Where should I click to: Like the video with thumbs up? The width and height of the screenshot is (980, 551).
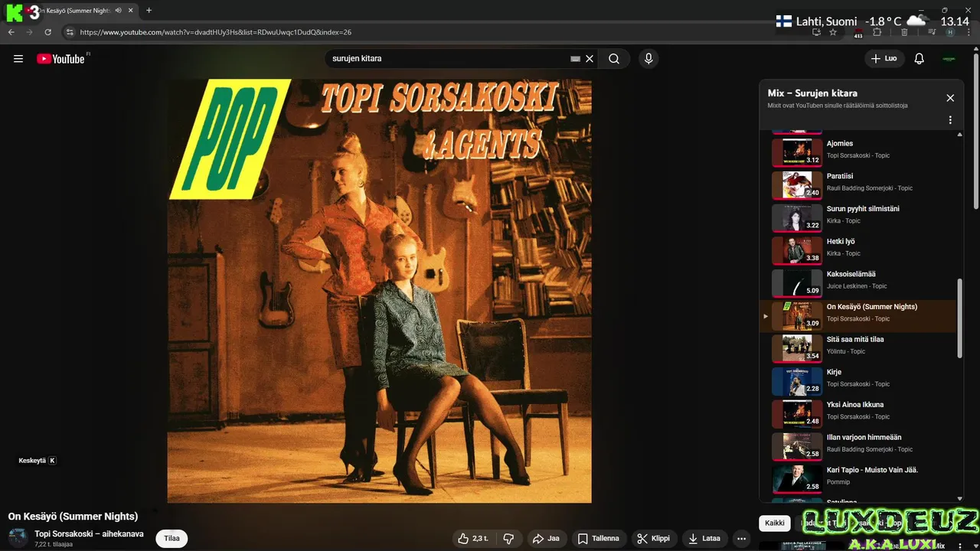click(474, 539)
